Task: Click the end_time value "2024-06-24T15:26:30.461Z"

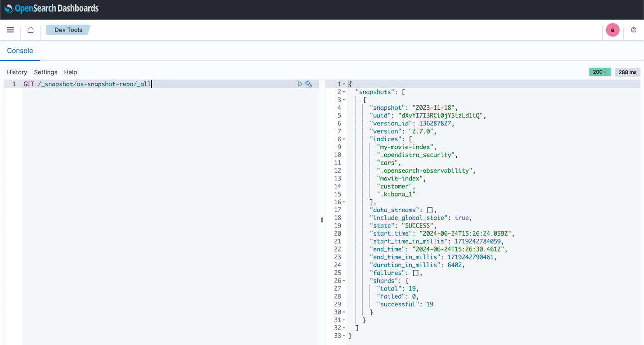Action: pos(459,250)
